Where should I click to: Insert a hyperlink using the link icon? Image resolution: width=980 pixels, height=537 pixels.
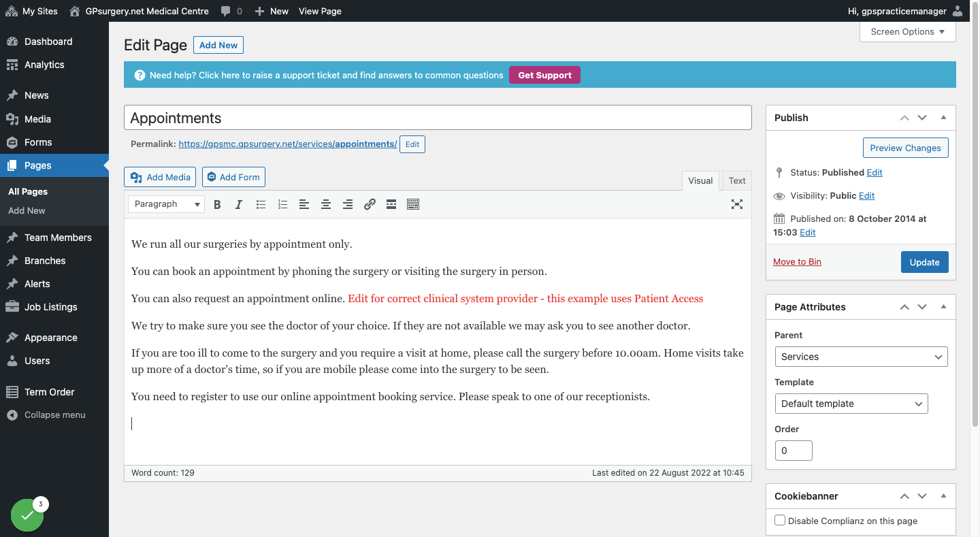[370, 204]
